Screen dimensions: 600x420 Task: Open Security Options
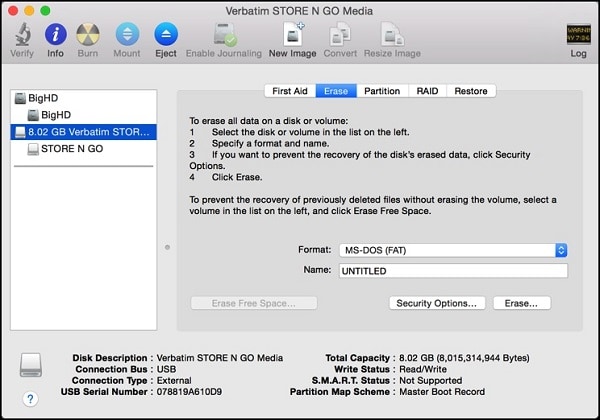(437, 303)
